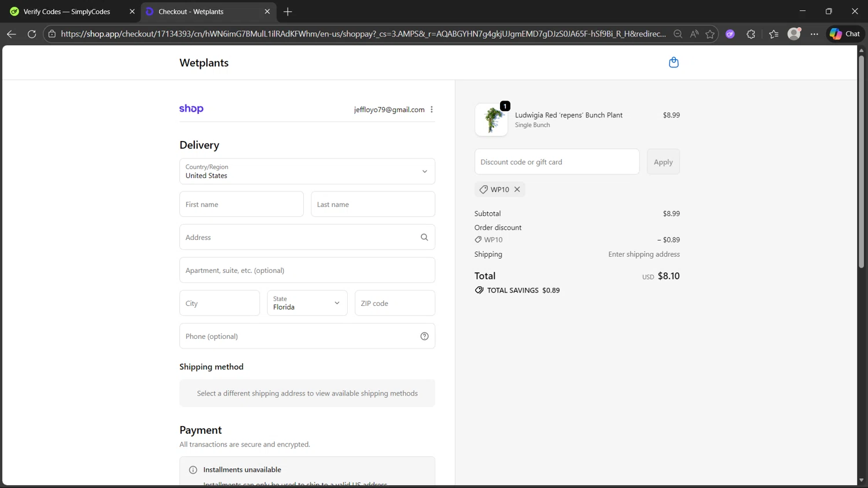Show phone number help tooltip icon
The image size is (868, 488).
424,336
